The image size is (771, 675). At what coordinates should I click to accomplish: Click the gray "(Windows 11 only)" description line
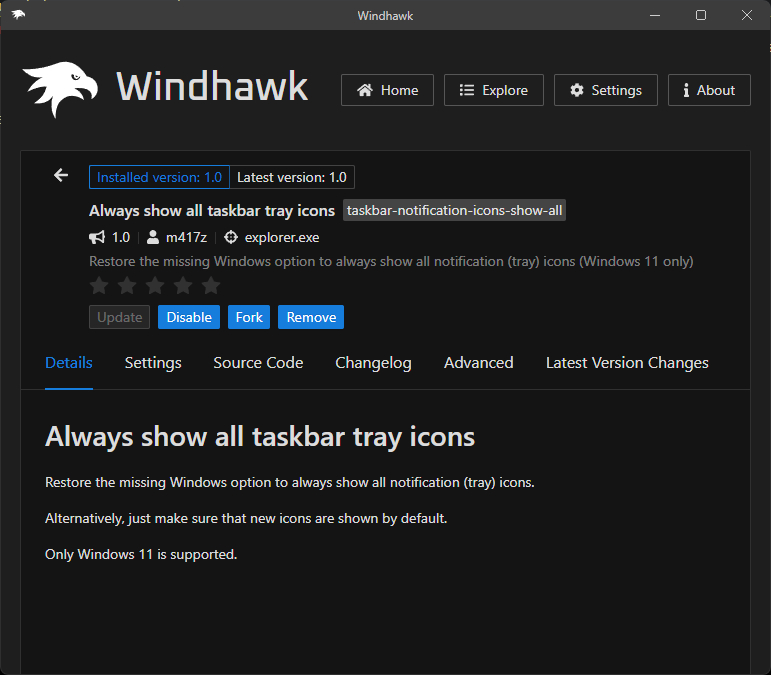point(391,262)
